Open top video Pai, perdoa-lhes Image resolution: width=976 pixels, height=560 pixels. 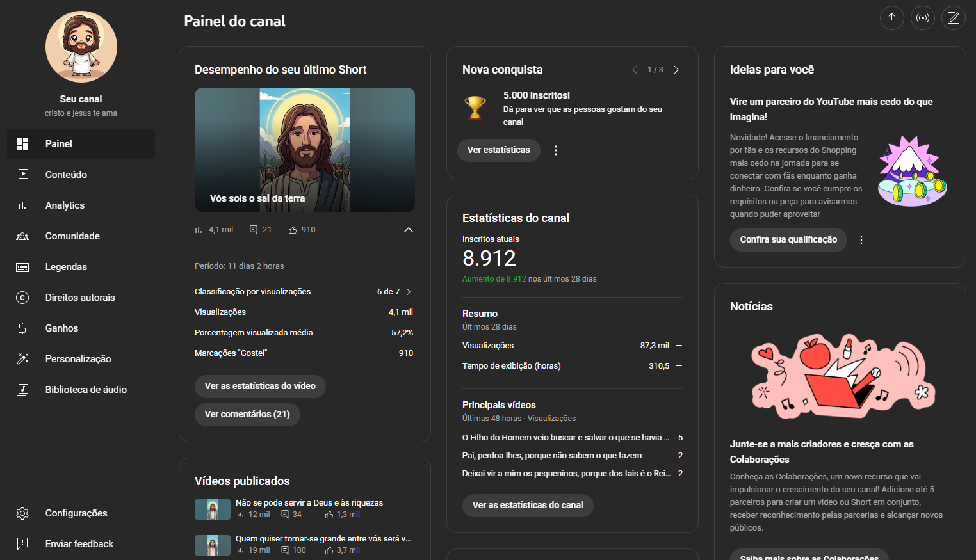click(x=552, y=456)
